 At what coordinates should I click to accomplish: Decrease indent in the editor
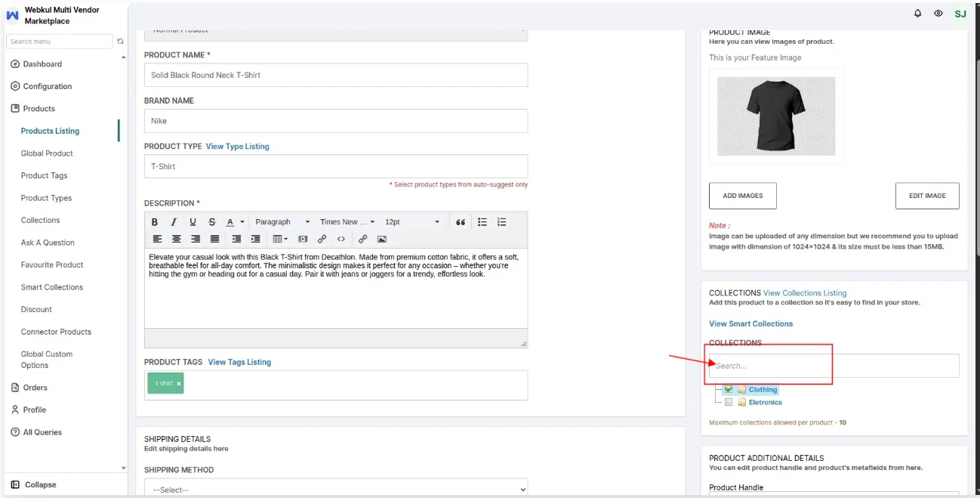pos(236,239)
